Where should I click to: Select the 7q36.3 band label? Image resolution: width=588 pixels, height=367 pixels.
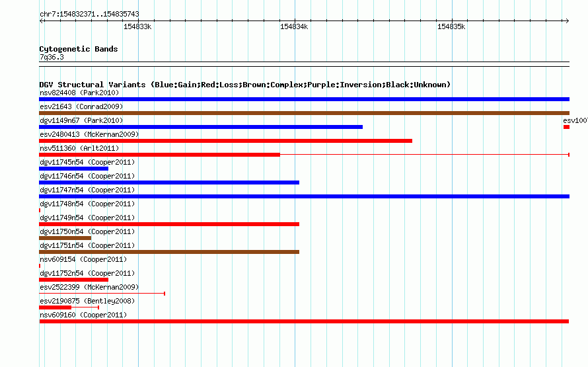[x=52, y=57]
